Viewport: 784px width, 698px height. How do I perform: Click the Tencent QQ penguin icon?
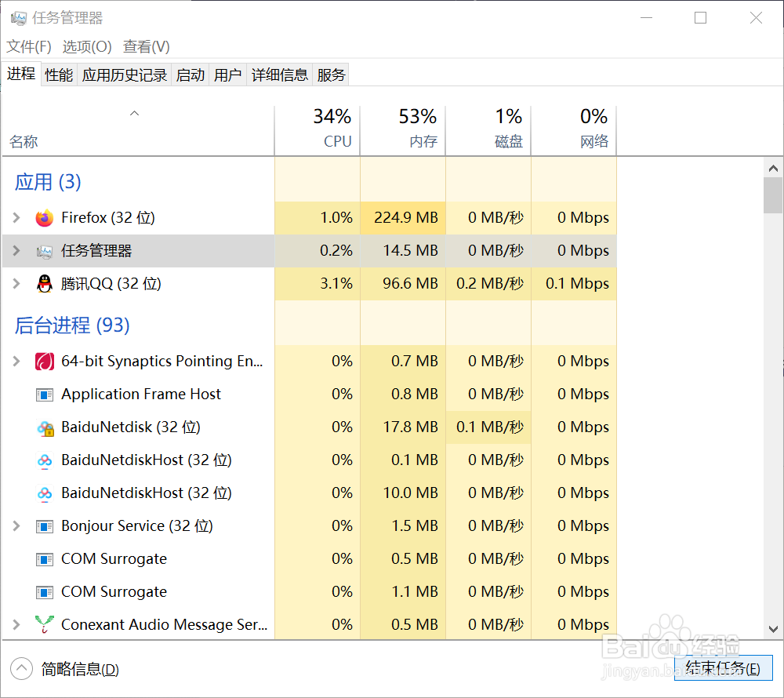point(45,284)
